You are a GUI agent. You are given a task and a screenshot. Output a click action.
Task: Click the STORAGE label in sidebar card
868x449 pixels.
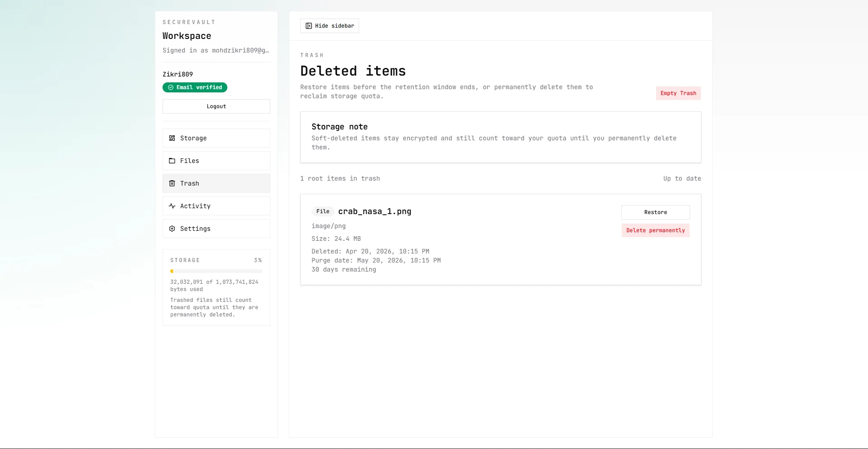tap(185, 260)
